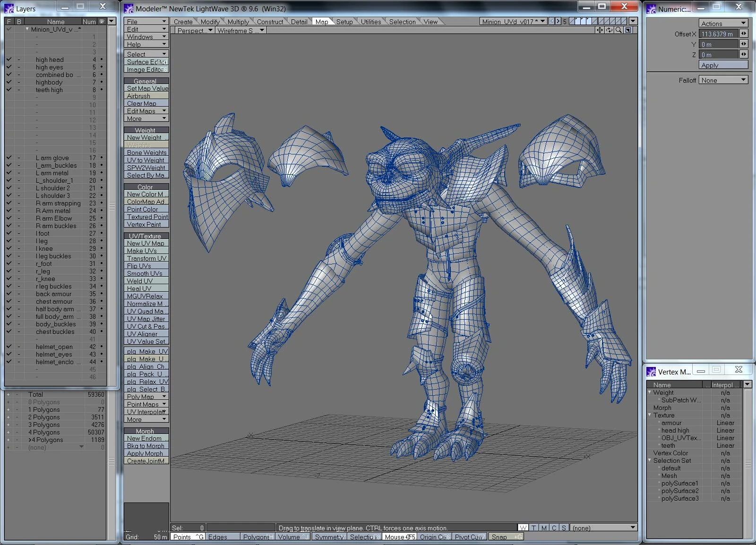
Task: Maximize viewport with the expand icon
Action: point(628,30)
